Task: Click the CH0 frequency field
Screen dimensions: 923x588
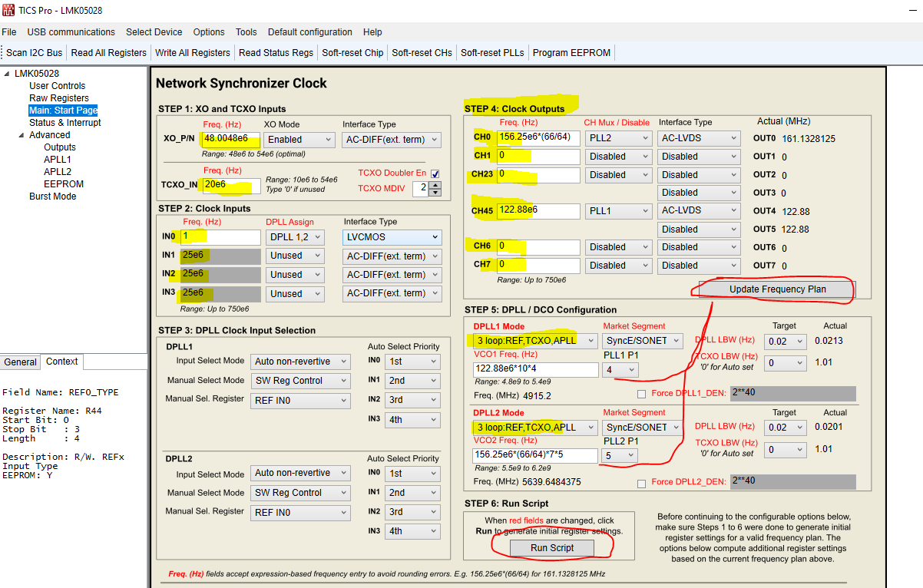Action: (x=538, y=138)
